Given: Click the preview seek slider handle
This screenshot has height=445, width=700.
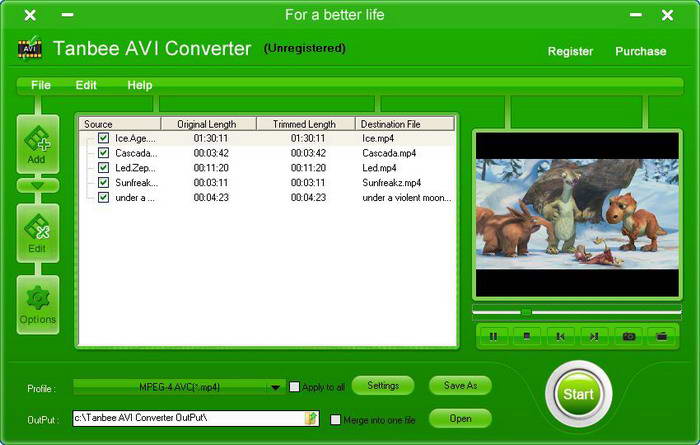Looking at the screenshot, I should click(x=526, y=312).
